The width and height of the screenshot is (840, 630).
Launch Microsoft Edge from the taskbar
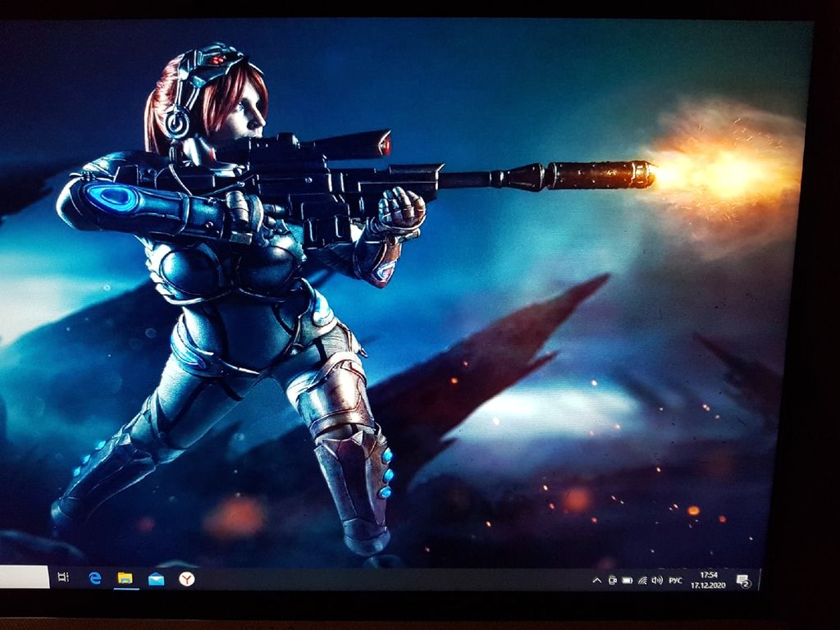point(95,577)
